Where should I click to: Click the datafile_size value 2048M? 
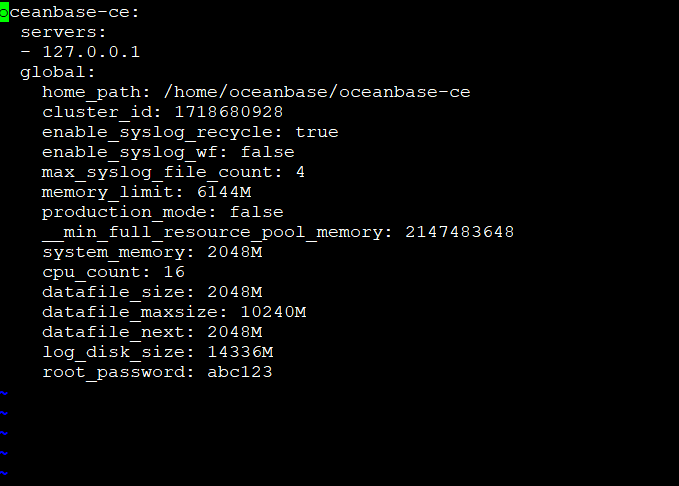click(235, 292)
